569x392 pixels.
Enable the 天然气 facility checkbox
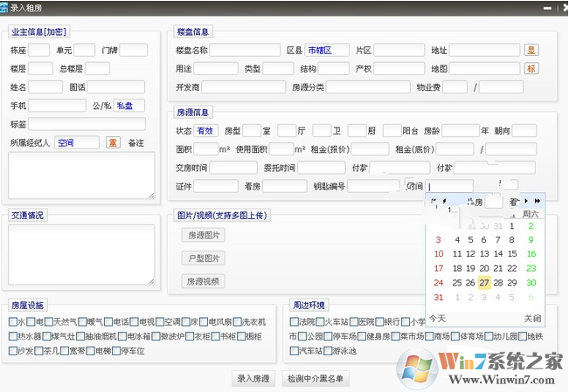point(50,322)
